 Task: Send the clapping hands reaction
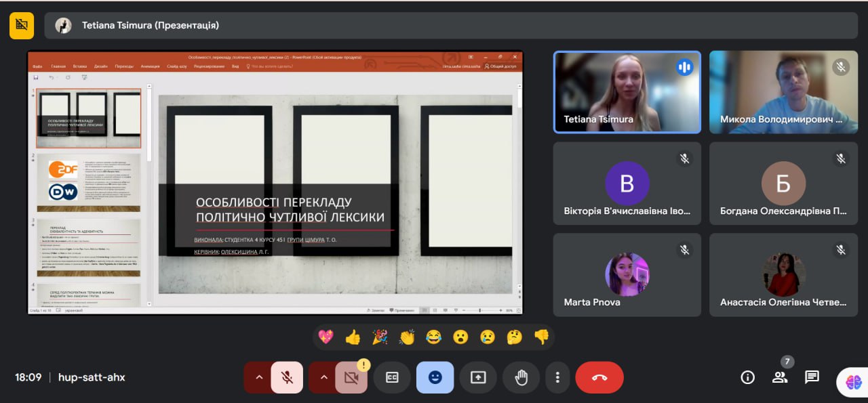pos(407,337)
